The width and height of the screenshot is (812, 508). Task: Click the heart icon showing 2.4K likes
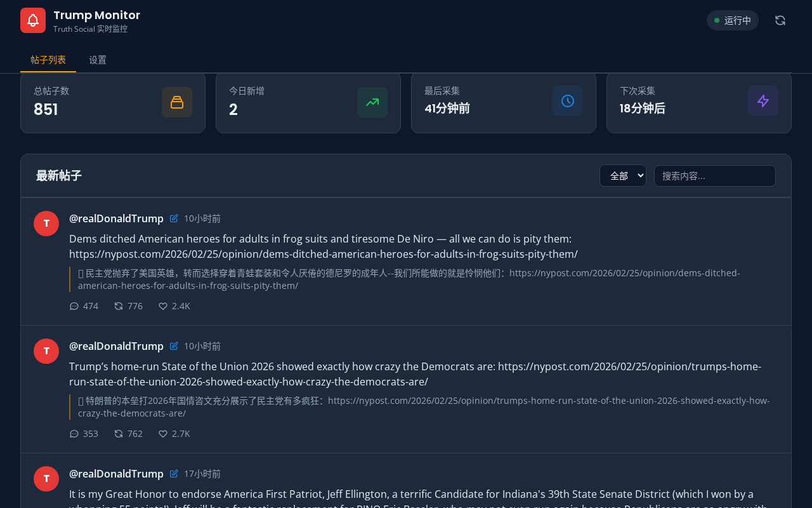point(163,306)
